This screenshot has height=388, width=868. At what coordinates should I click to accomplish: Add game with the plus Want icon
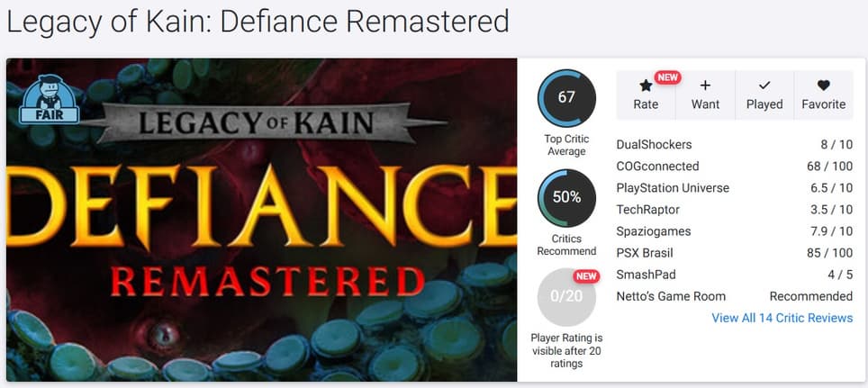click(705, 86)
